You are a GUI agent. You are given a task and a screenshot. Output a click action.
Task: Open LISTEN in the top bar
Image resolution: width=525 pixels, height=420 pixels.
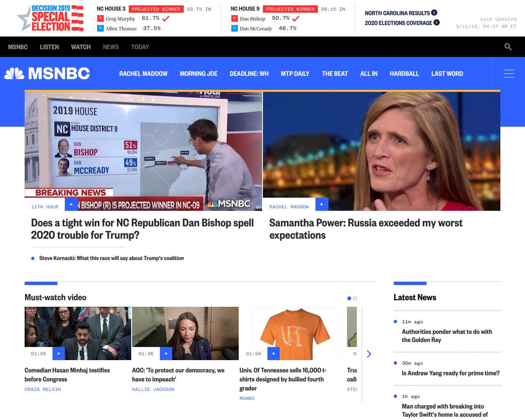tap(49, 47)
